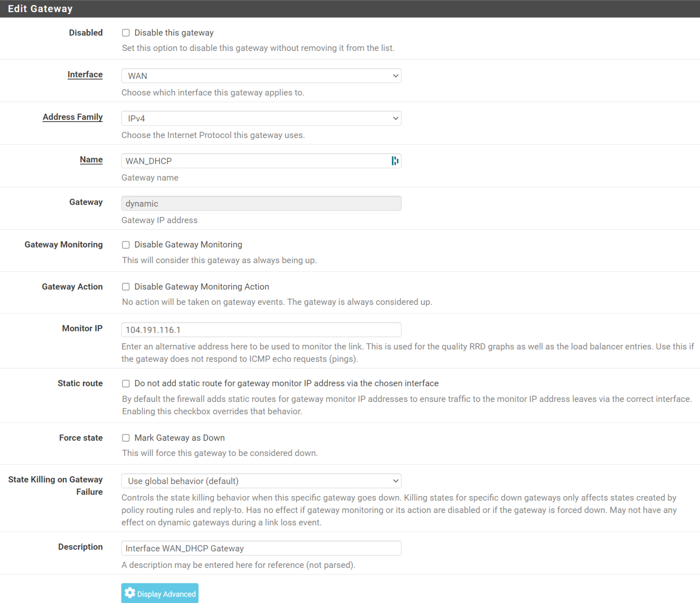Click the Address Family label link
This screenshot has width=700, height=603.
click(x=73, y=117)
